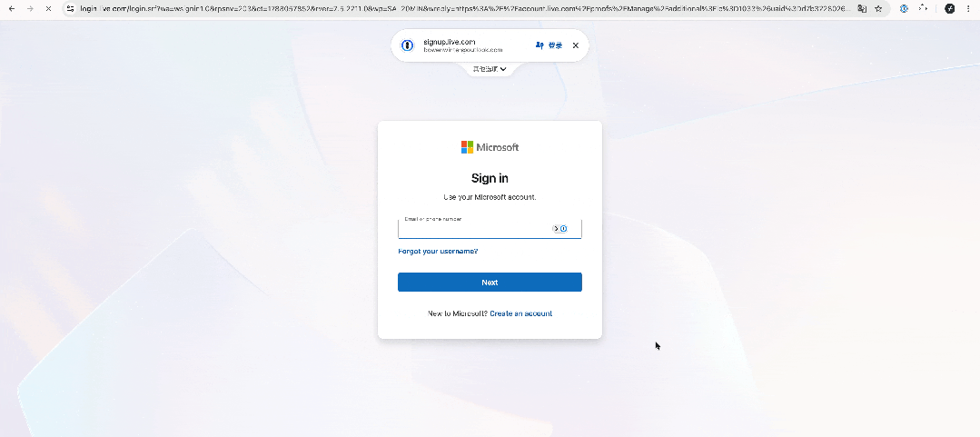The width and height of the screenshot is (980, 437).
Task: Click the 1Password autofill icon in field
Action: point(560,229)
